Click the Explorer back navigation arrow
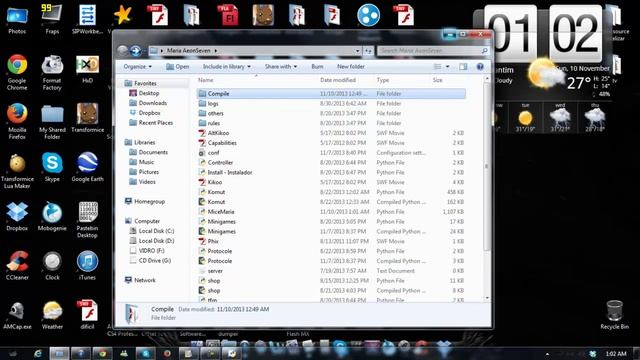640x360 pixels. 122,51
